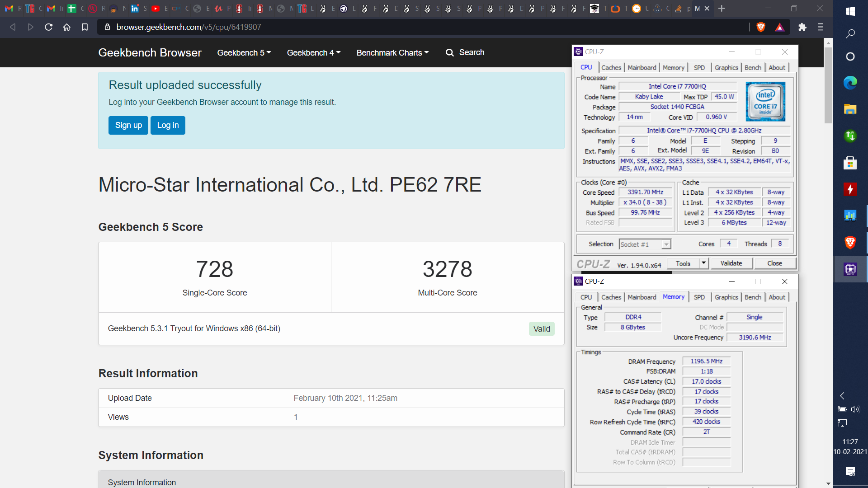Viewport: 868px width, 488px height.
Task: Open the browser extensions puzzle icon
Action: pyautogui.click(x=802, y=27)
